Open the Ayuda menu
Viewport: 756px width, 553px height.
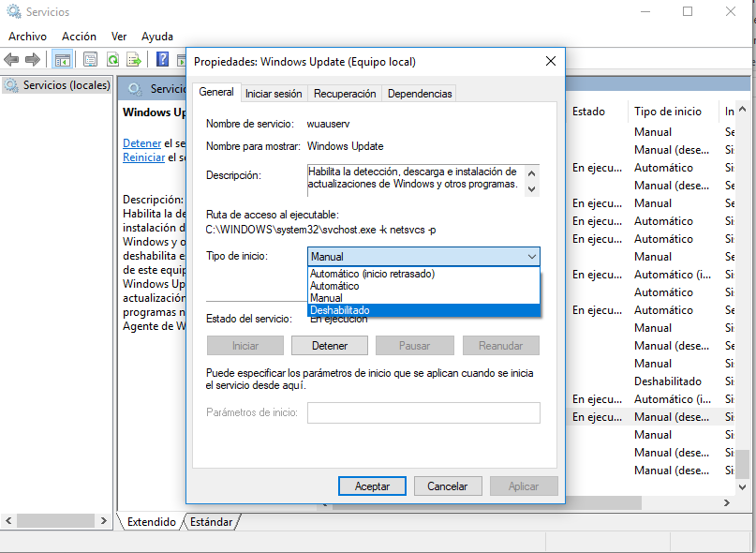point(157,37)
